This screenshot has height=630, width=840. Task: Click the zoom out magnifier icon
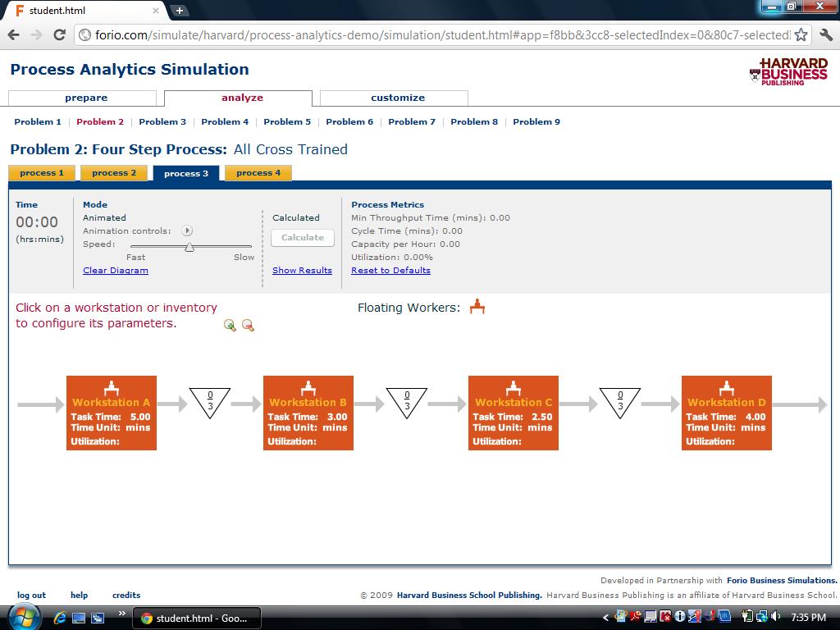click(x=248, y=325)
